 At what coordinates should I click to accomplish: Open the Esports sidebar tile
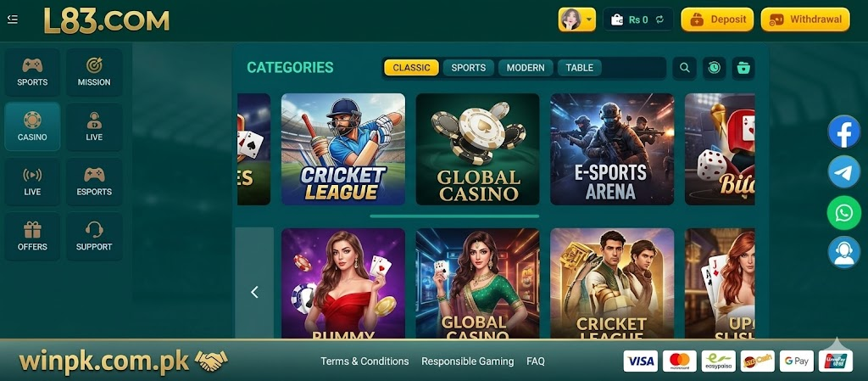(x=94, y=182)
